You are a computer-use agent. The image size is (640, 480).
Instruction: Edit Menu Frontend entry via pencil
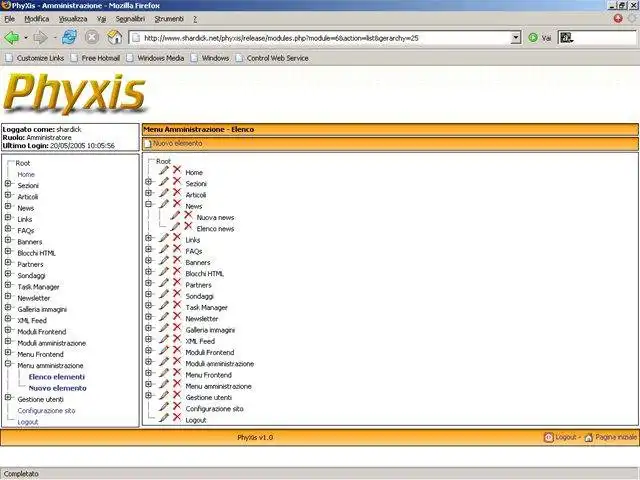point(164,373)
